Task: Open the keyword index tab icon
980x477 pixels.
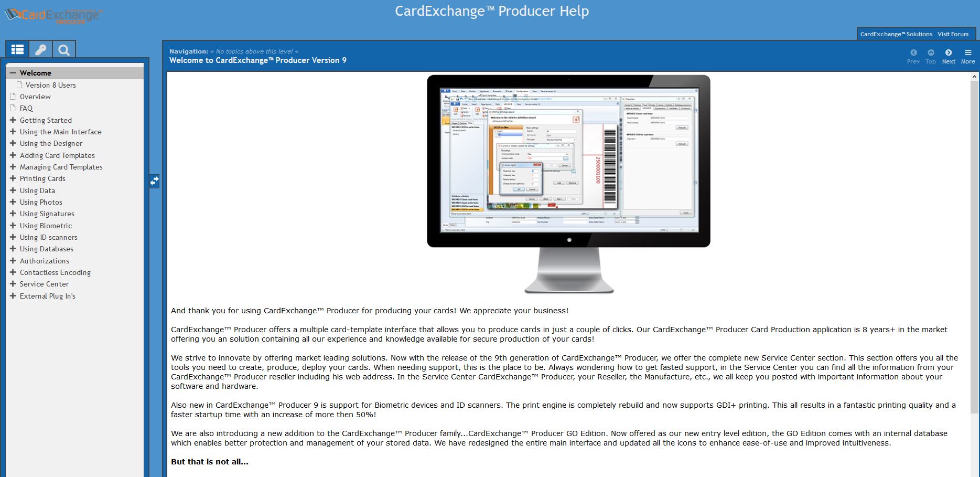Action: click(x=40, y=50)
